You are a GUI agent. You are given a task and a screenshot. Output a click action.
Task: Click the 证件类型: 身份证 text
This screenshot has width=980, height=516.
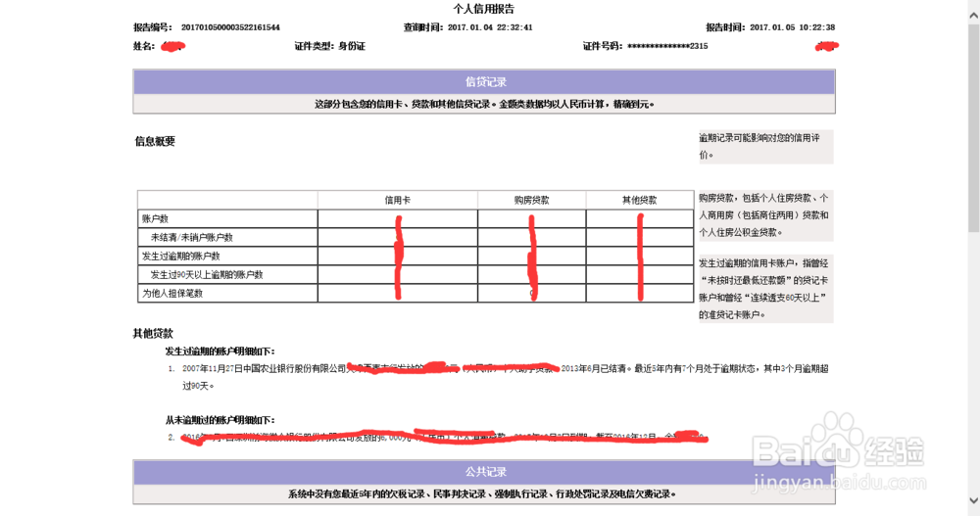(330, 46)
